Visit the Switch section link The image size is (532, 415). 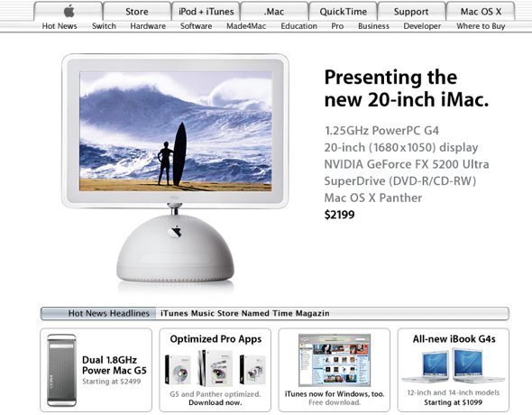tap(104, 26)
